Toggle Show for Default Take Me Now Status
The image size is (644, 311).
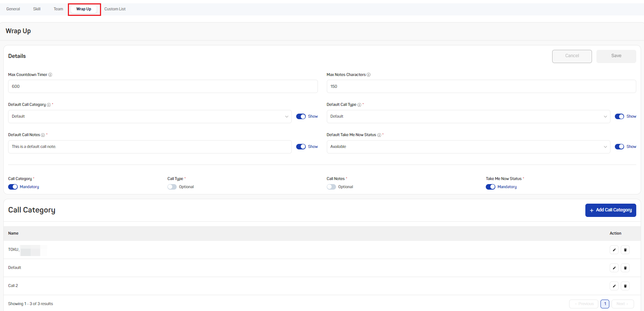tap(619, 147)
